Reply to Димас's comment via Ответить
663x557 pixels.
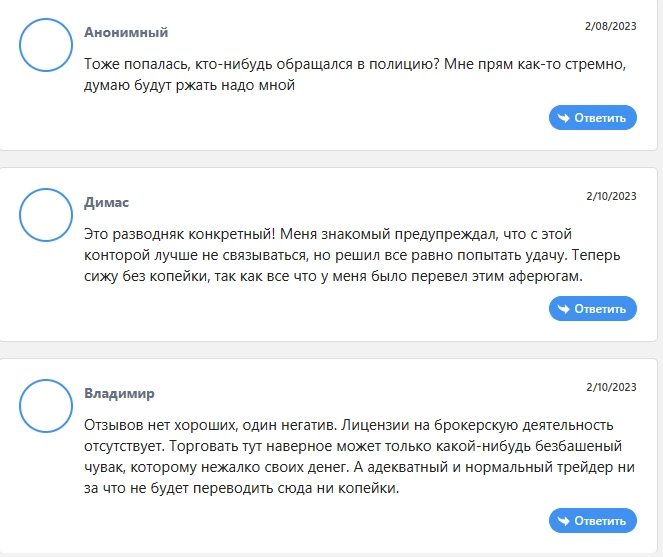pos(593,309)
